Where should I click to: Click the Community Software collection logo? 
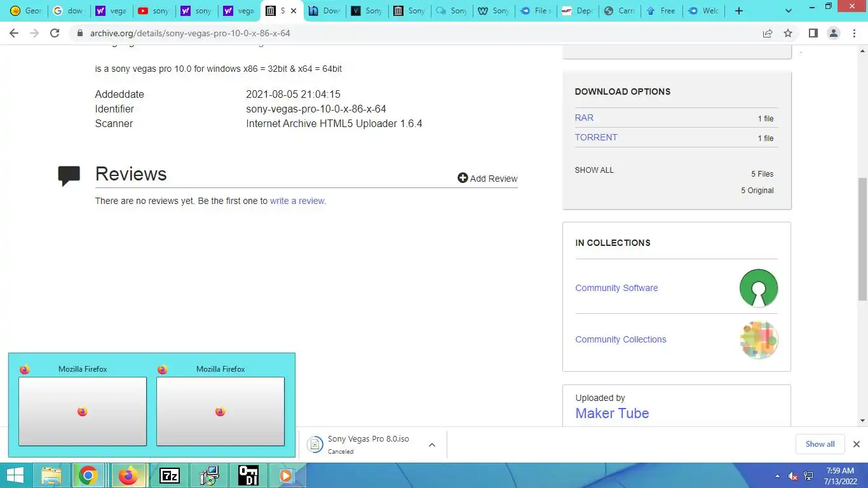(759, 288)
